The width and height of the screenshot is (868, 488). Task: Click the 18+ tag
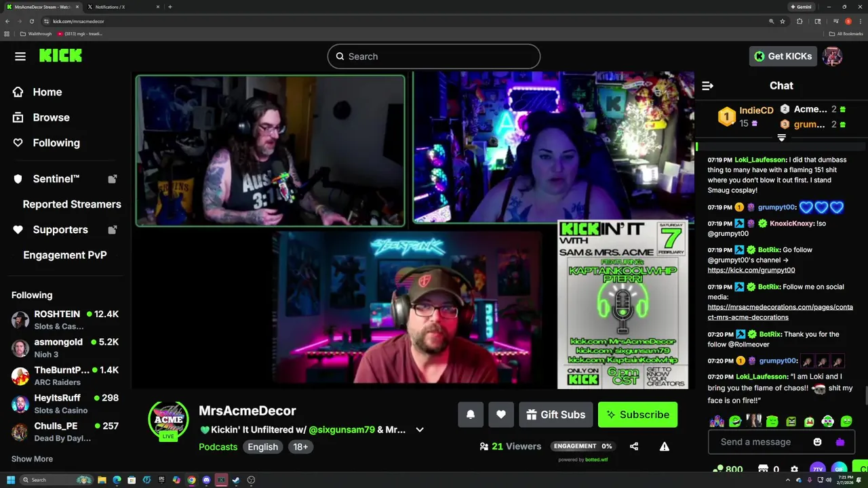coord(300,447)
